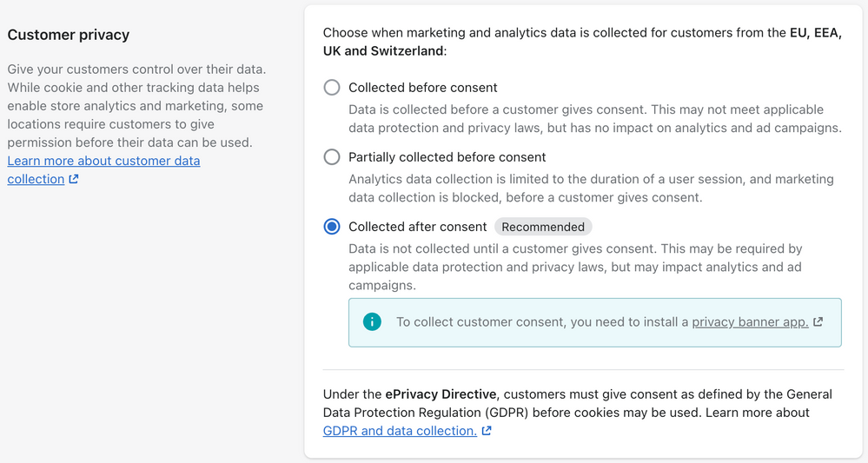Click the 'Collected after consent' label text

pyautogui.click(x=418, y=227)
